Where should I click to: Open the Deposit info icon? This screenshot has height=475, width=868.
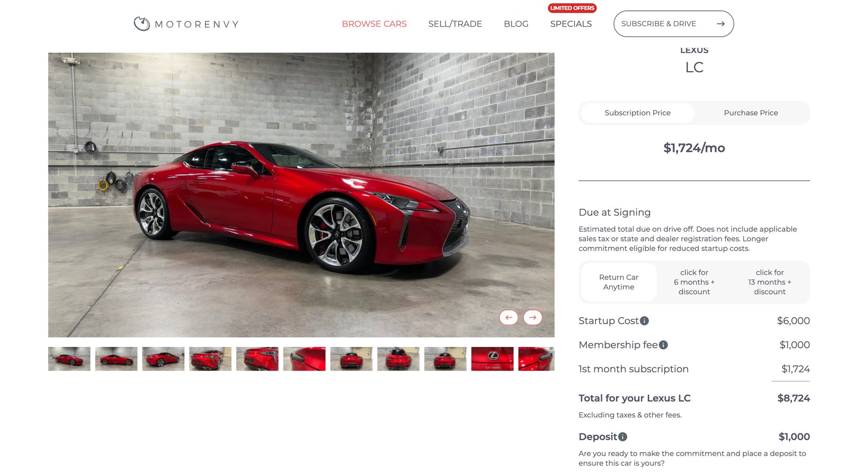tap(623, 437)
